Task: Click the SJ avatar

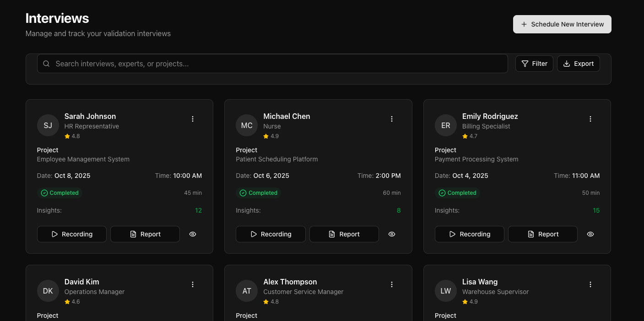Action: tap(48, 125)
